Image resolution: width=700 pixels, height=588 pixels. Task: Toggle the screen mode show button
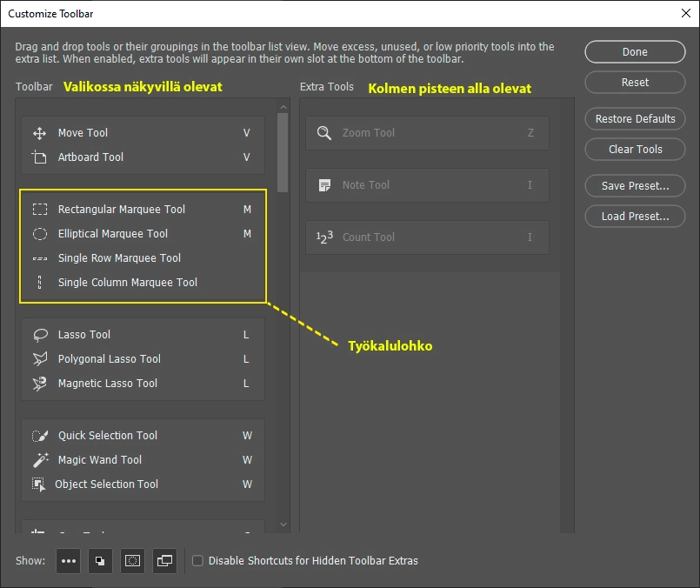coord(164,561)
